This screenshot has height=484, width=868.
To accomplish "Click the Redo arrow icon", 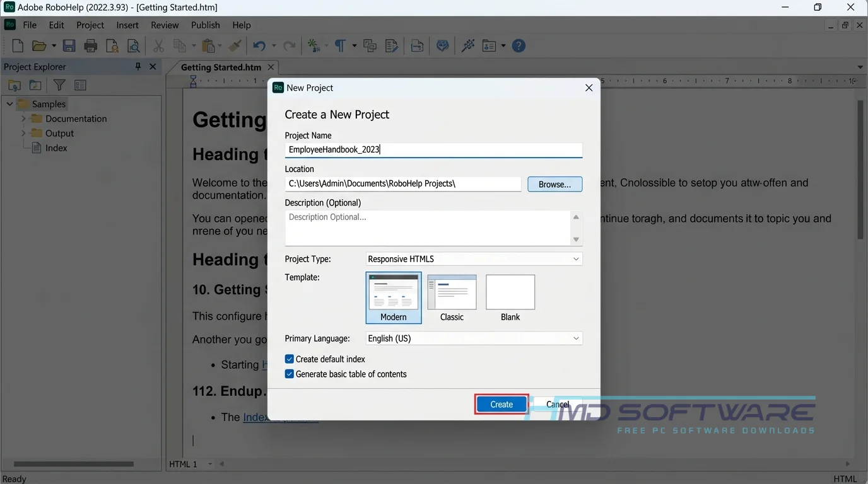I will pos(290,46).
